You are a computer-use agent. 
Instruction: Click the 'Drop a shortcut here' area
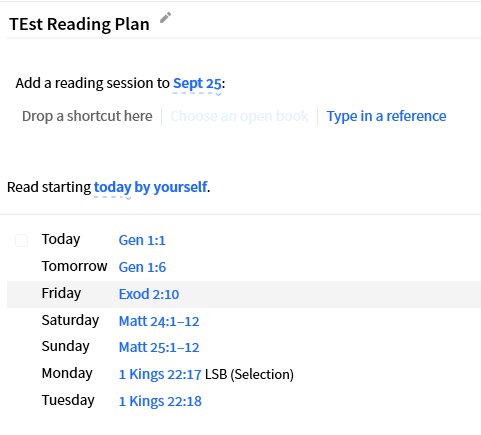point(87,116)
